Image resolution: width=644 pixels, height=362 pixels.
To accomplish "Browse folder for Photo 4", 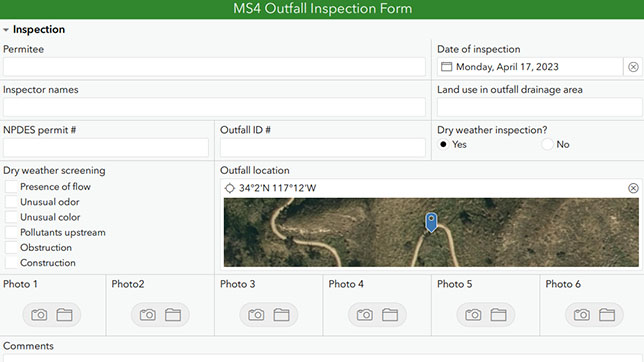I will tap(390, 315).
